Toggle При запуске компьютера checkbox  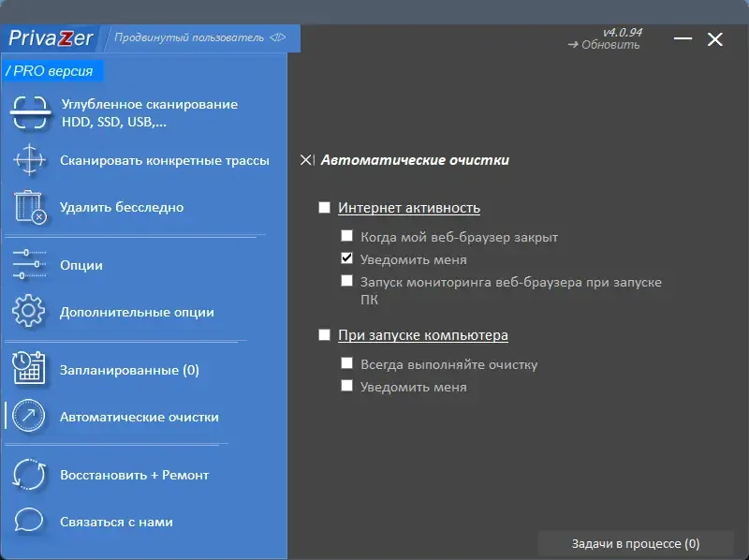[325, 335]
